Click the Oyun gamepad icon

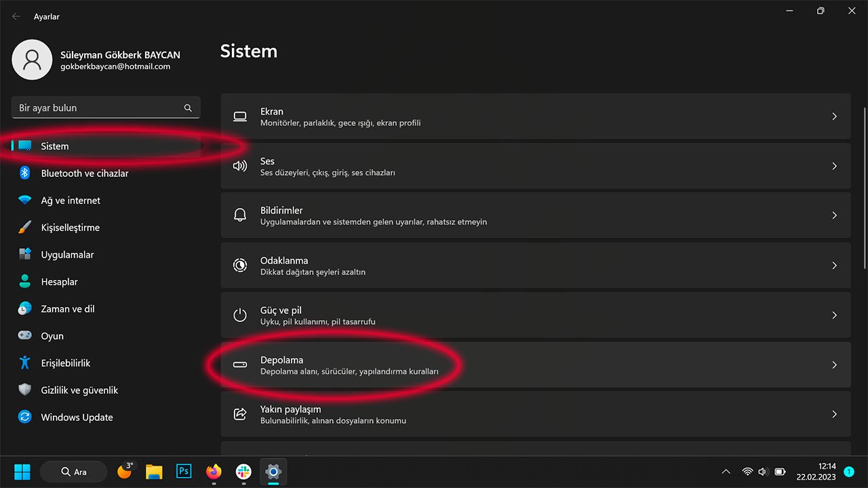[x=25, y=335]
